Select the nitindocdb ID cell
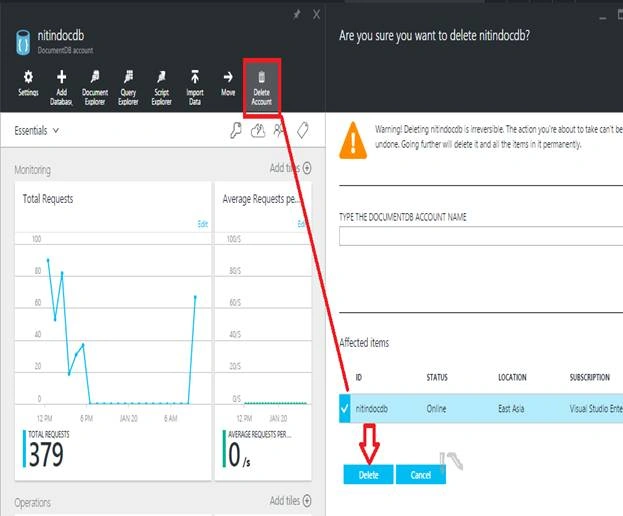Screen dimensions: 623x516 371,408
